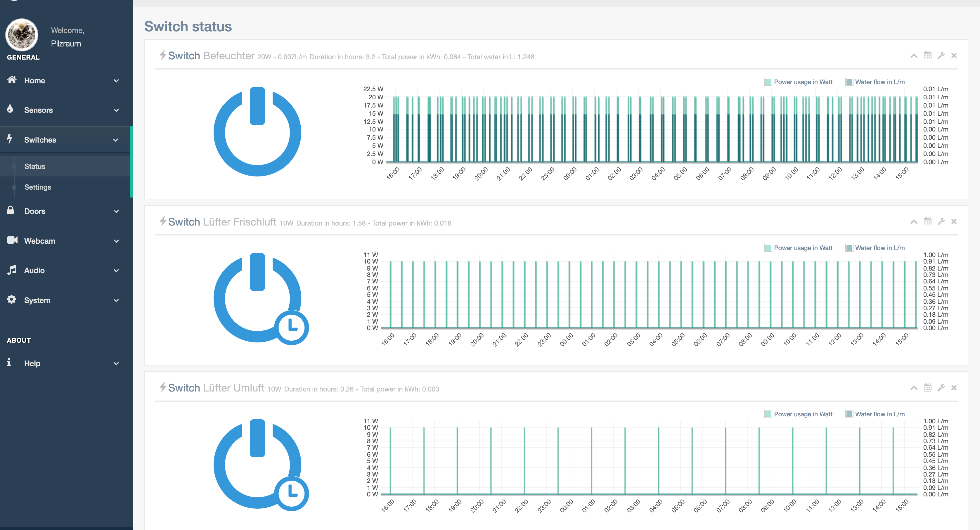Click Power usage in Watt legend swatch in the Befeuchter chart
Screen dimensions: 980x530
tap(768, 82)
